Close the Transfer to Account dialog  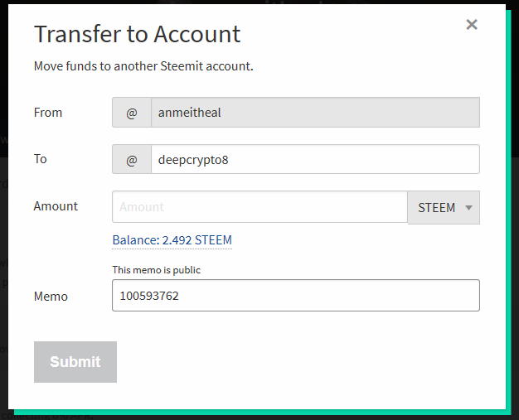coord(472,25)
